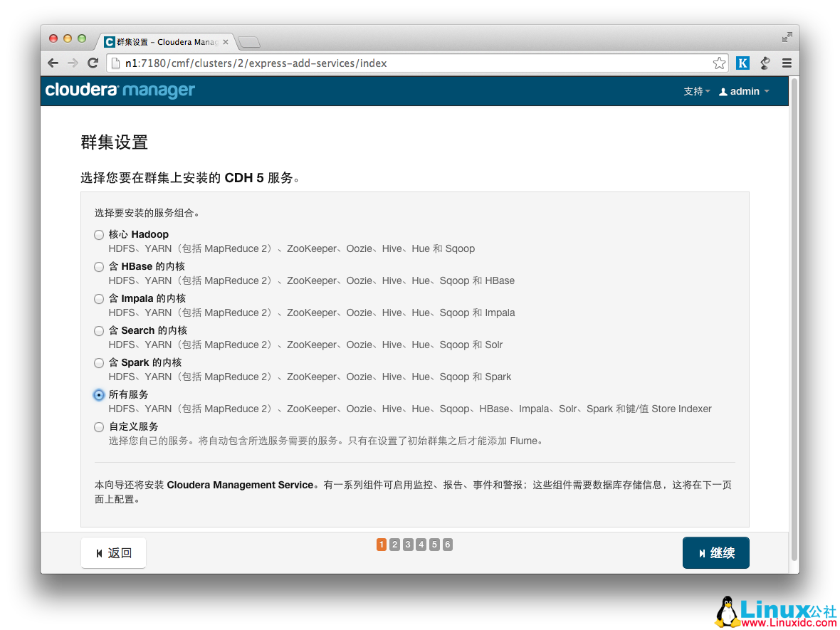Click the Cloudera Manager logo
Image resolution: width=840 pixels, height=630 pixels.
point(120,91)
